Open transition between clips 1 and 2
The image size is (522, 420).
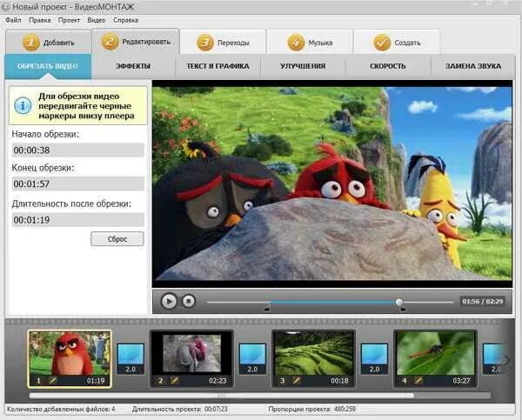click(x=130, y=359)
